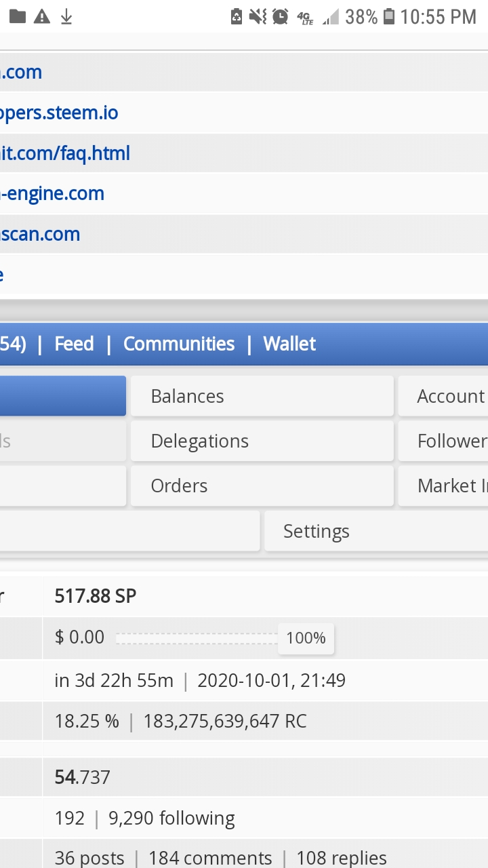488x868 pixels.
Task: Tap the battery indicator icon
Action: (x=389, y=16)
